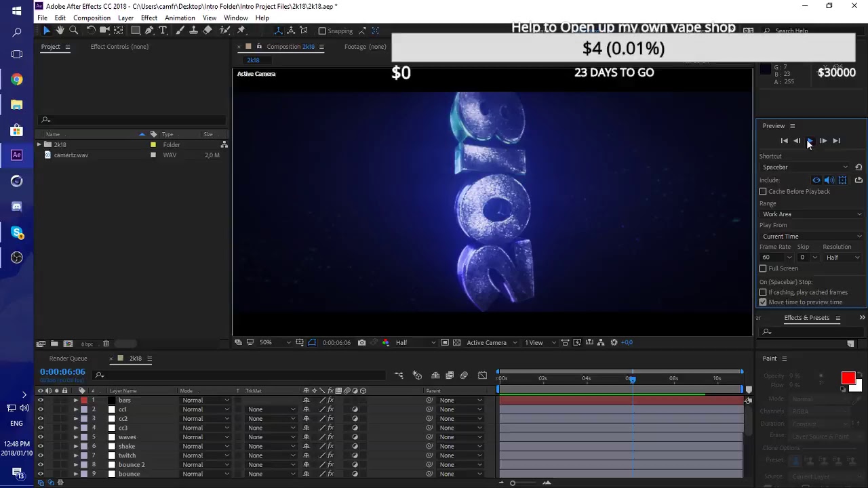Click the composition flowchart icon in viewer
This screenshot has height=488, width=868.
pos(601,342)
